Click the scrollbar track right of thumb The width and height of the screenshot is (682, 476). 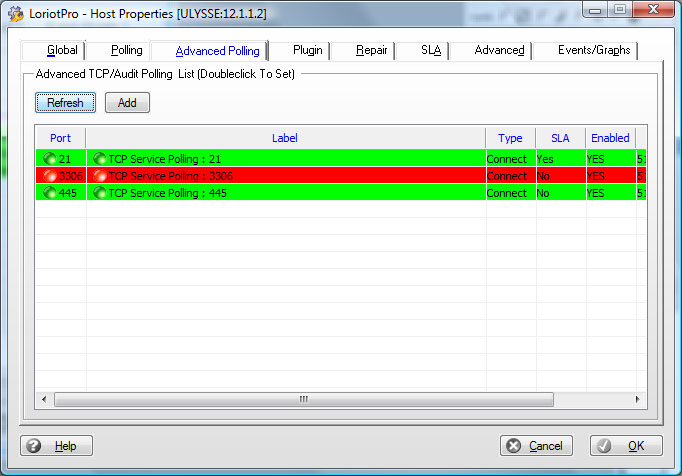(x=592, y=399)
